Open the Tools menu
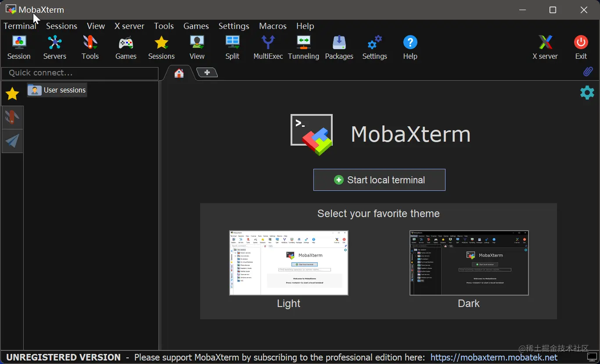Viewport: 600px width, 364px height. pyautogui.click(x=164, y=26)
